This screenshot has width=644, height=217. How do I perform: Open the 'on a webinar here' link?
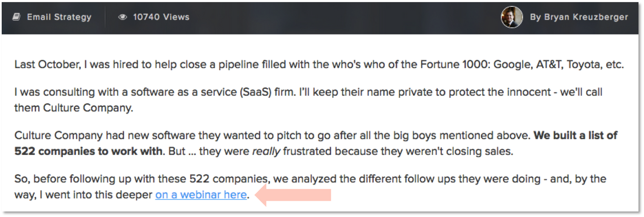click(x=201, y=195)
